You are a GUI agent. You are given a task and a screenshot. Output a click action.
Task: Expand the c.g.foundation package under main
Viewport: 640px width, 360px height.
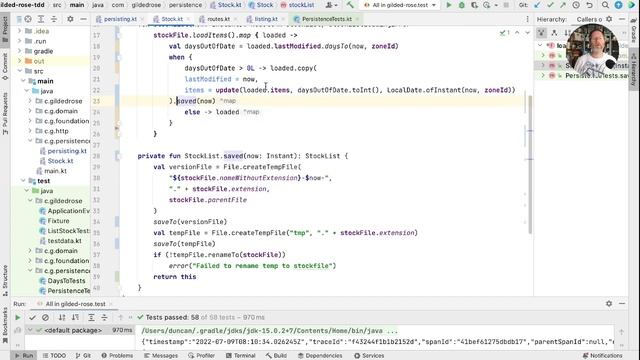[30, 121]
